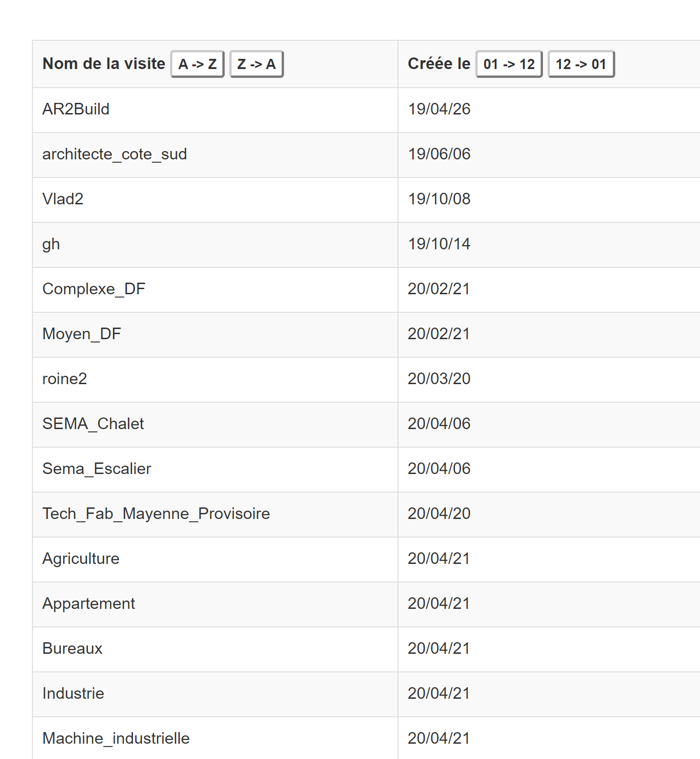Open the Complexe_DF visit
Image resolution: width=700 pixels, height=759 pixels.
pos(94,289)
